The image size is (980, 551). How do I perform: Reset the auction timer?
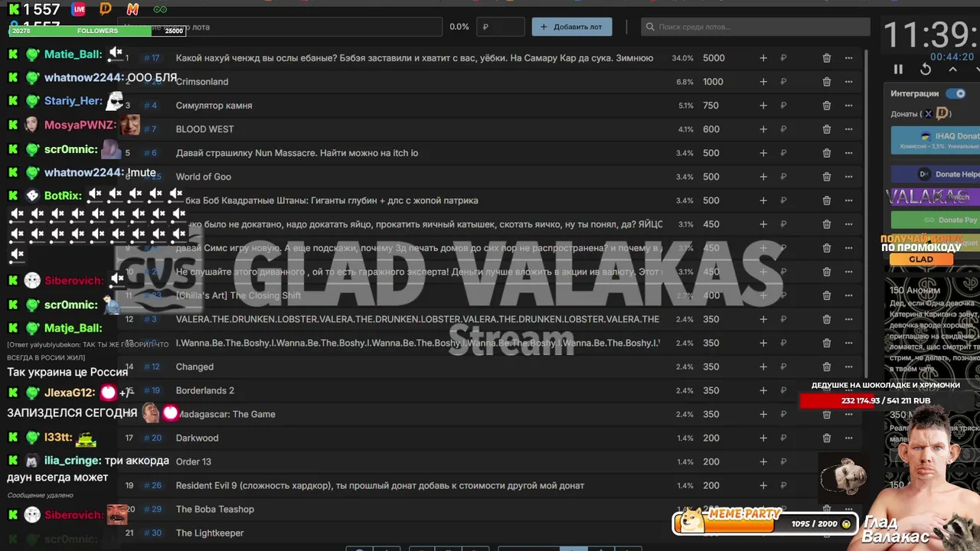tap(926, 69)
